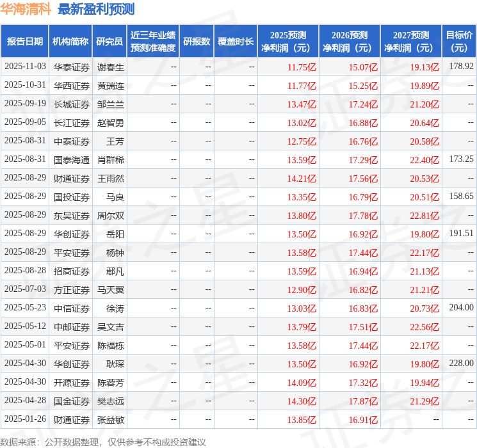This screenshot has height=448, width=477.
Task: Select the 研究员 column header
Action: pos(109,41)
